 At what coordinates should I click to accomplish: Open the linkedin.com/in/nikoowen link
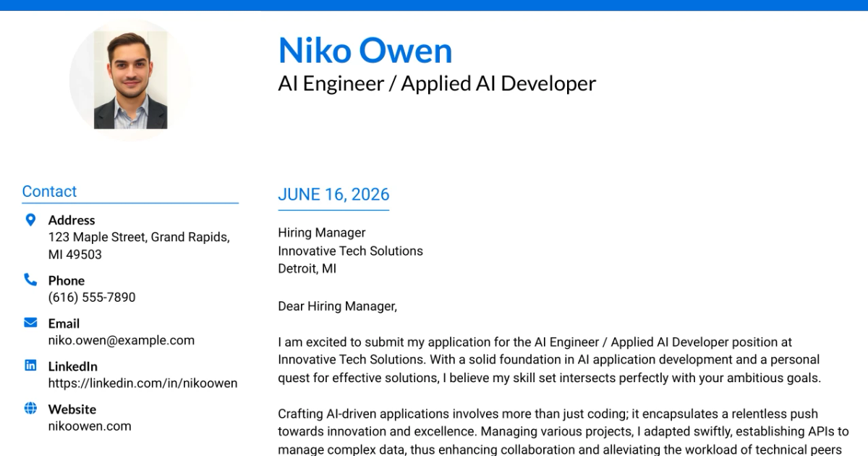(x=142, y=383)
